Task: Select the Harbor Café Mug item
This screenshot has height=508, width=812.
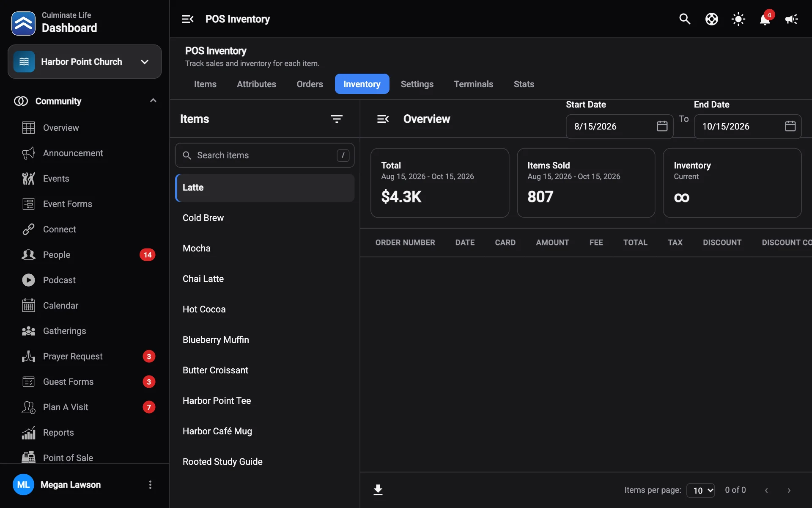Action: point(265,431)
